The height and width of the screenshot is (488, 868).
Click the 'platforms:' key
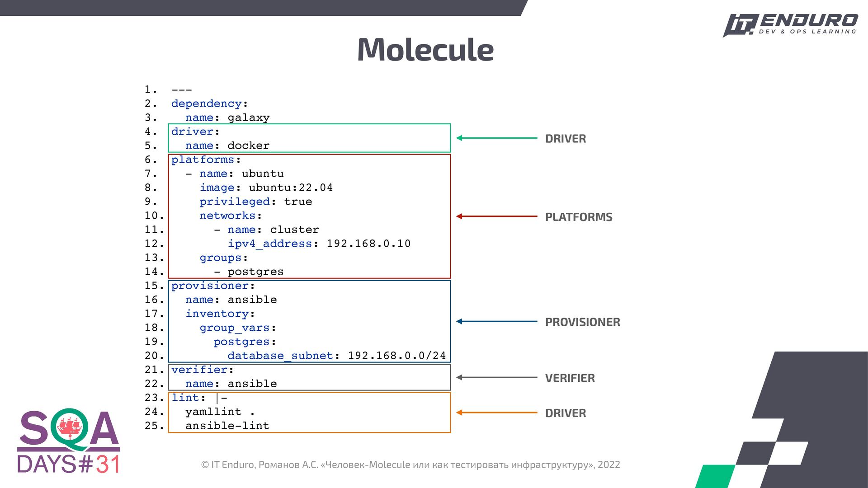206,160
